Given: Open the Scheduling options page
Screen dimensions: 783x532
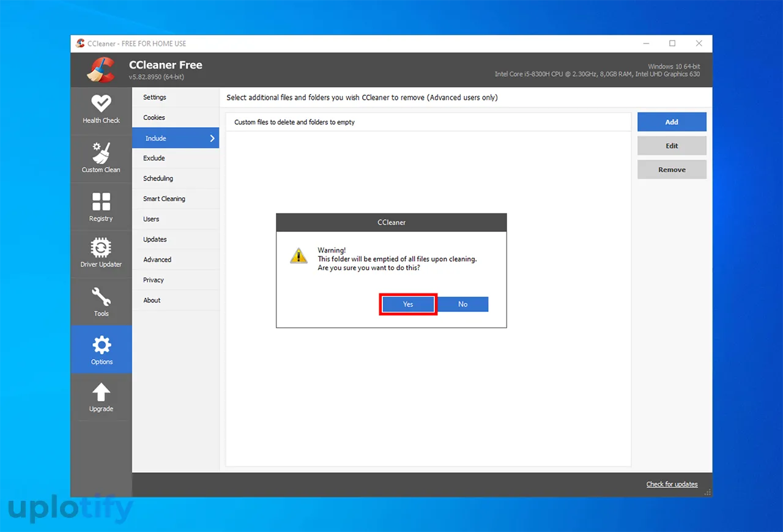Looking at the screenshot, I should (x=176, y=179).
